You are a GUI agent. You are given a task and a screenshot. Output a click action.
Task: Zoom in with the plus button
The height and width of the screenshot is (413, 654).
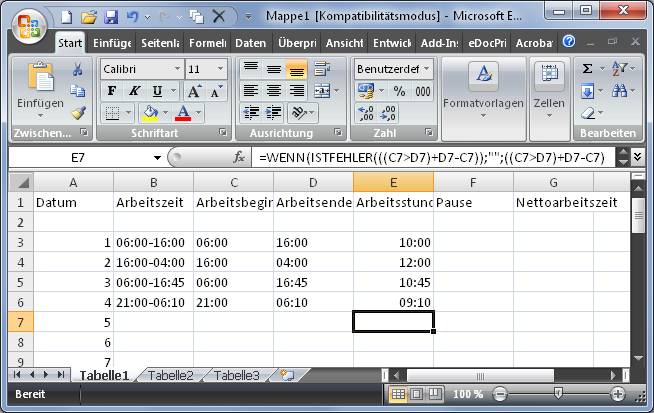pyautogui.click(x=618, y=394)
